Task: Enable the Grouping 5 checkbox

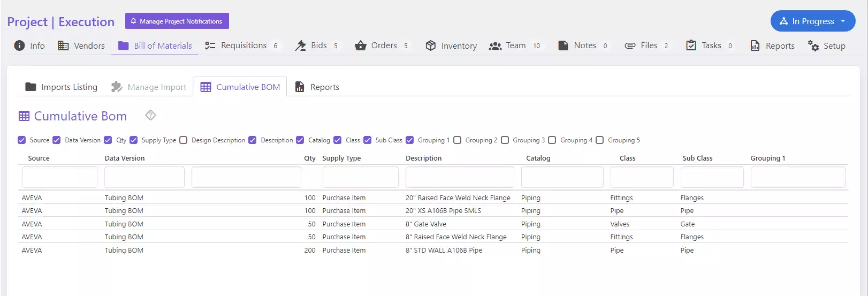Action: (600, 140)
